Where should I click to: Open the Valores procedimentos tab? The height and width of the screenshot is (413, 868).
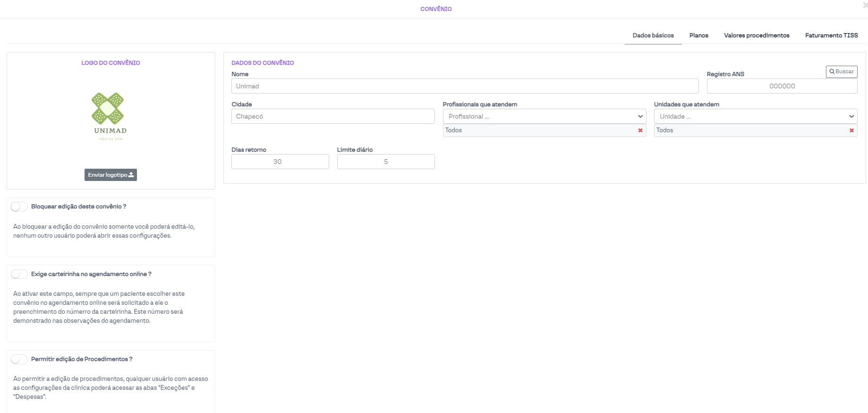click(757, 35)
